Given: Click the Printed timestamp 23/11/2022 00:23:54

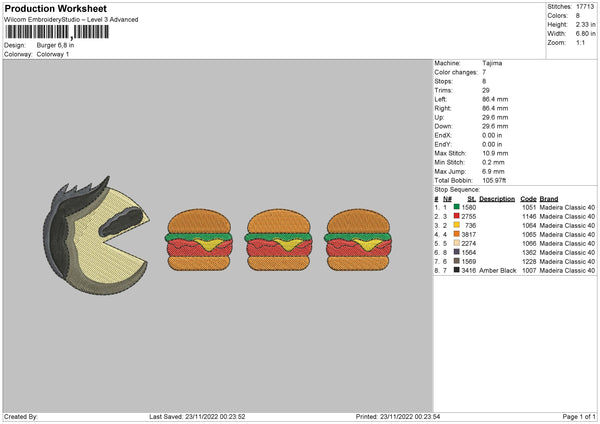Looking at the screenshot, I should 410,416.
